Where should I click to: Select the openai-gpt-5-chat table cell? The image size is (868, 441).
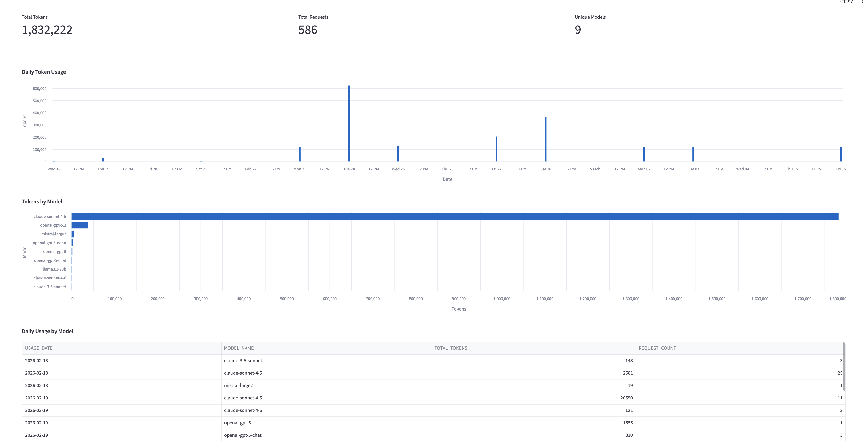point(243,435)
